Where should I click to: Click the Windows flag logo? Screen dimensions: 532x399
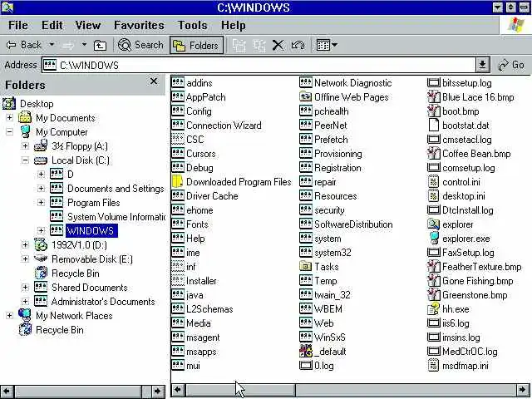515,25
